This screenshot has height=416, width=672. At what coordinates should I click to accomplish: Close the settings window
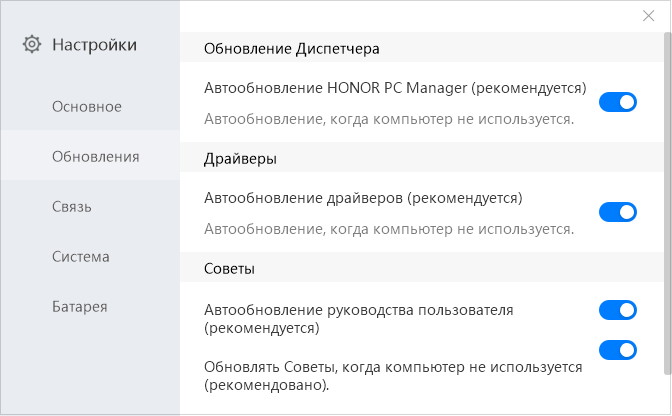coord(648,16)
